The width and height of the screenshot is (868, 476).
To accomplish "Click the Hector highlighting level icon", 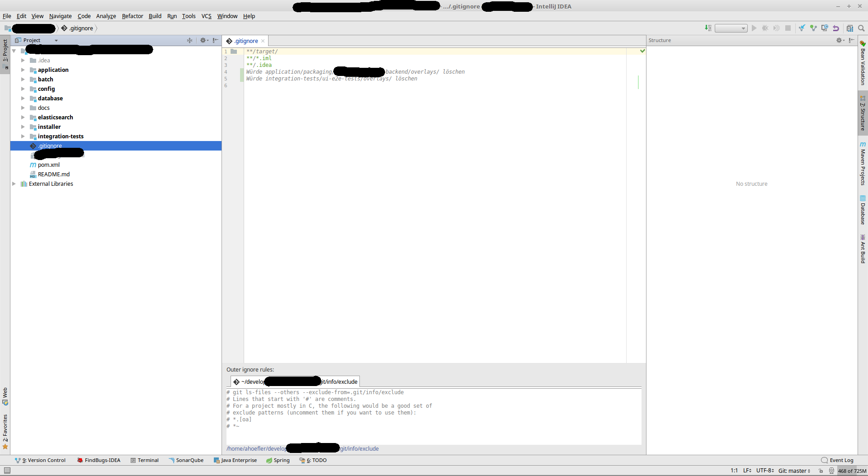I will pyautogui.click(x=831, y=471).
